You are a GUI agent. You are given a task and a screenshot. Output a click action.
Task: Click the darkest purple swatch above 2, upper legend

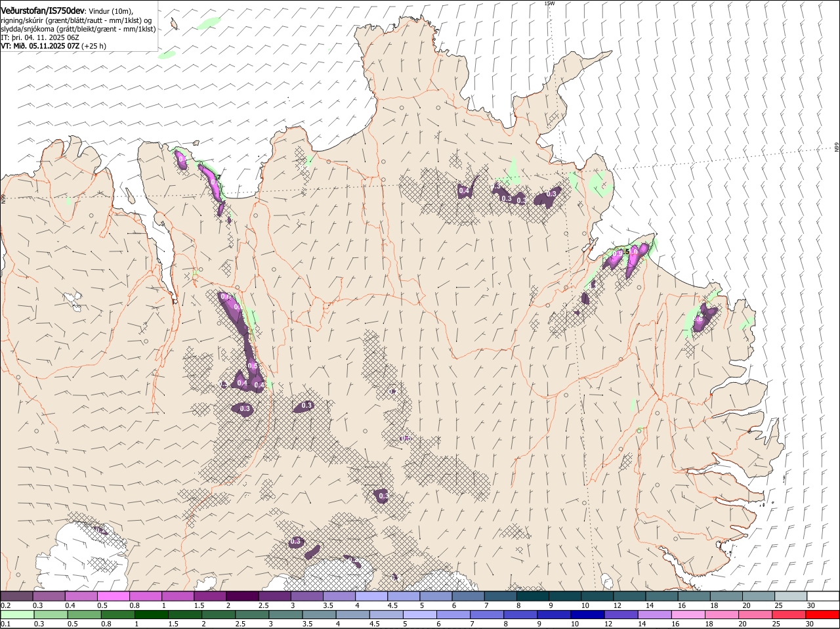click(x=242, y=596)
